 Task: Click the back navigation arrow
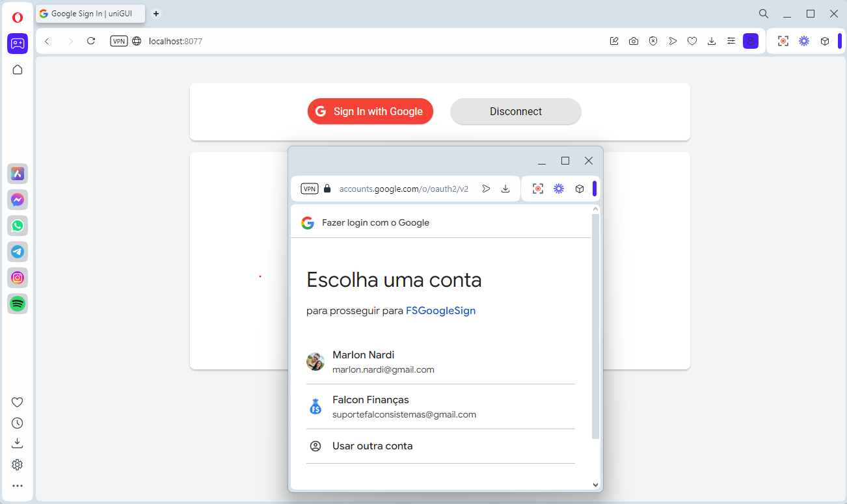pyautogui.click(x=47, y=41)
